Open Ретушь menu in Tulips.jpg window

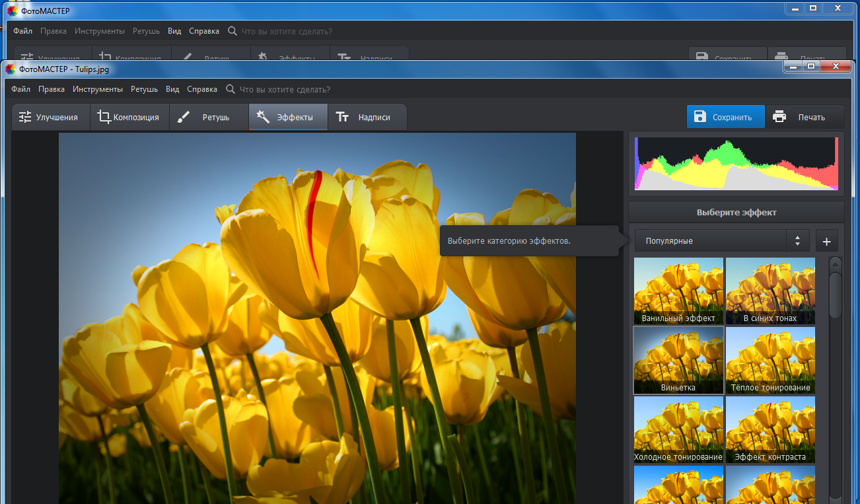tap(144, 89)
